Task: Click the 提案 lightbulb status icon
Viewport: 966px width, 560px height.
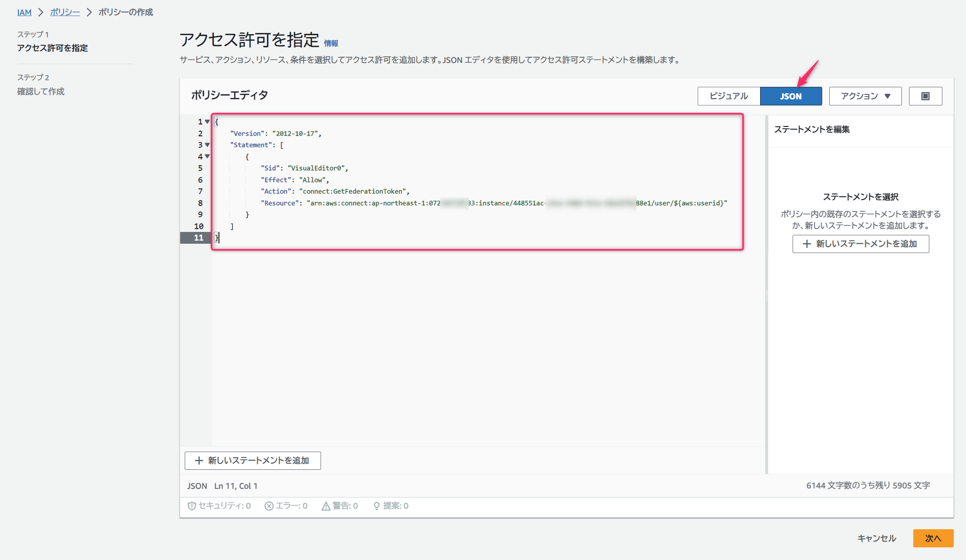Action: pos(376,506)
